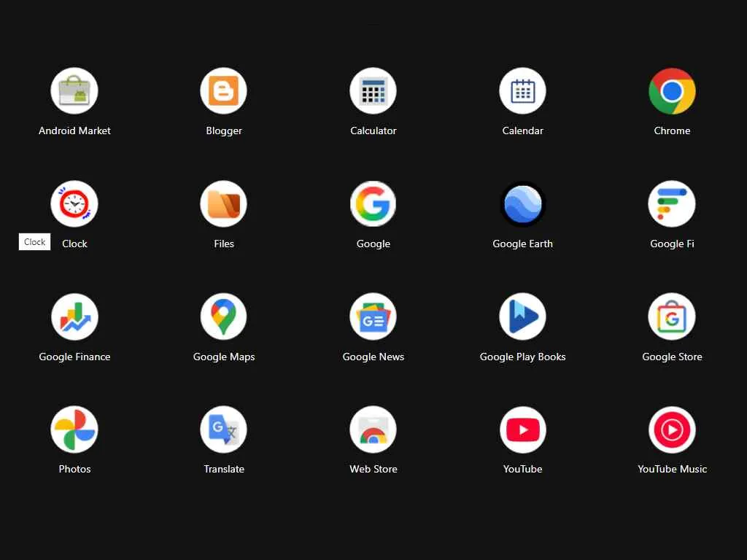747x560 pixels.
Task: Open the Google Earth icon
Action: (522, 204)
